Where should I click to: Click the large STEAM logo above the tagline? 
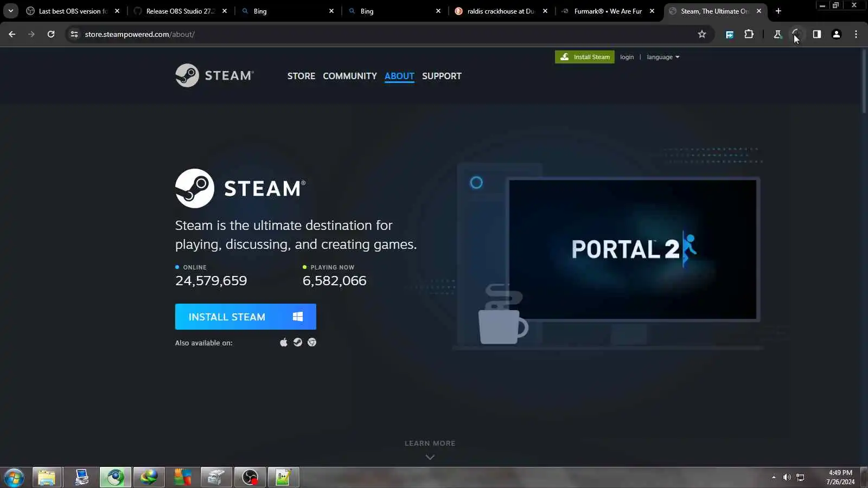pos(240,188)
